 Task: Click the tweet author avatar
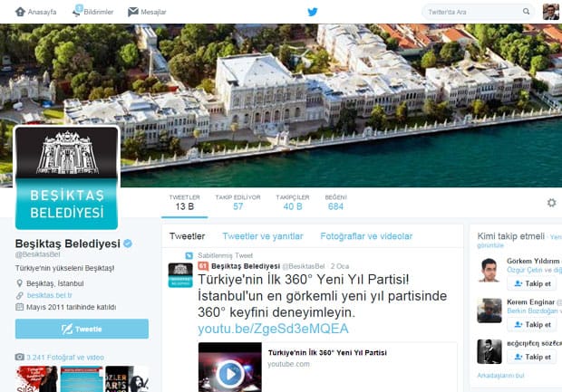180,275
